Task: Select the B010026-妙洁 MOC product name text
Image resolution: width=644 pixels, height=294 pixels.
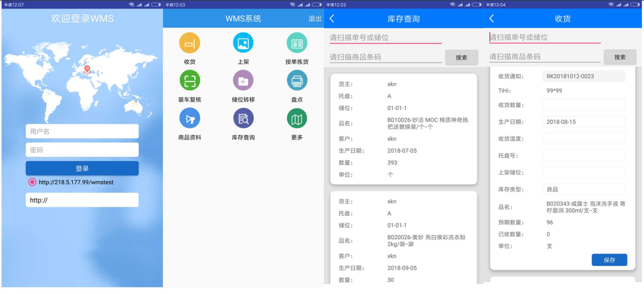Action: tap(428, 123)
